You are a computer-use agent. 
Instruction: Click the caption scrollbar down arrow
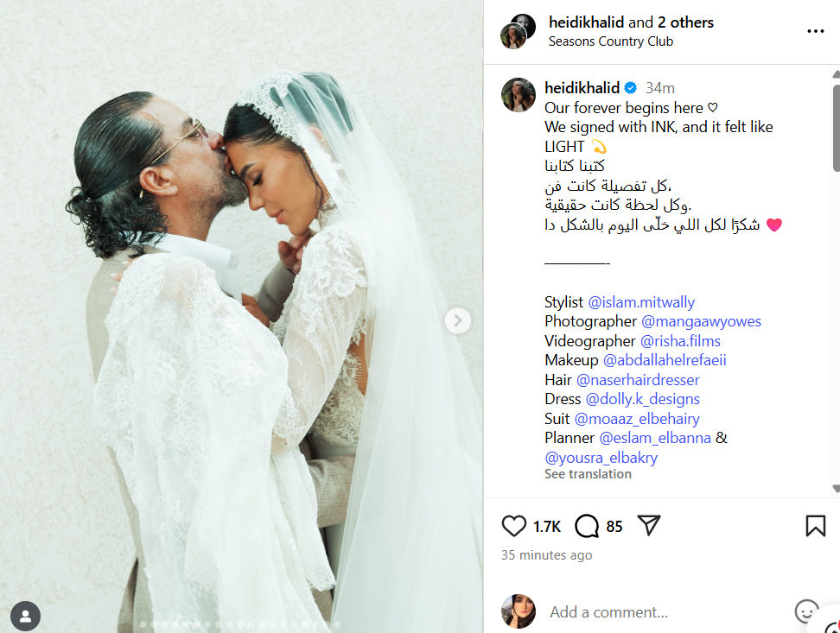[836, 488]
